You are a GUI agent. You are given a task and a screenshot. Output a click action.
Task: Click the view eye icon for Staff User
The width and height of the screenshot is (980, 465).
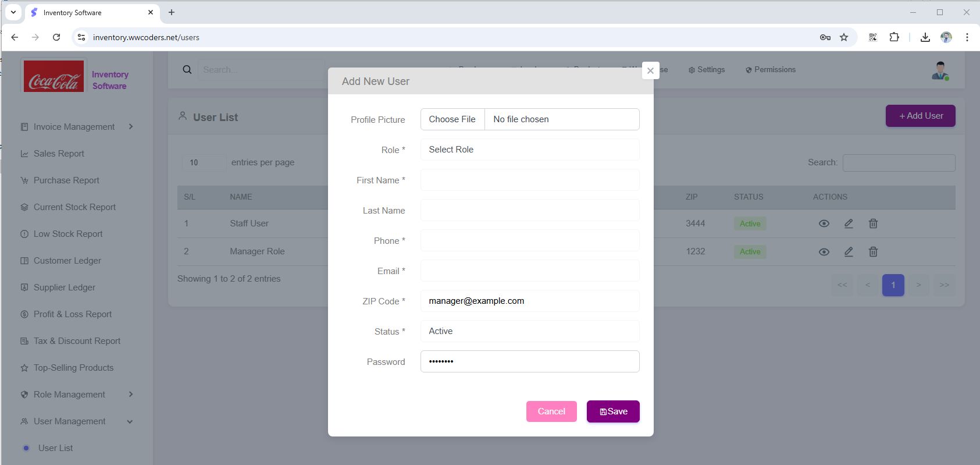pos(824,223)
